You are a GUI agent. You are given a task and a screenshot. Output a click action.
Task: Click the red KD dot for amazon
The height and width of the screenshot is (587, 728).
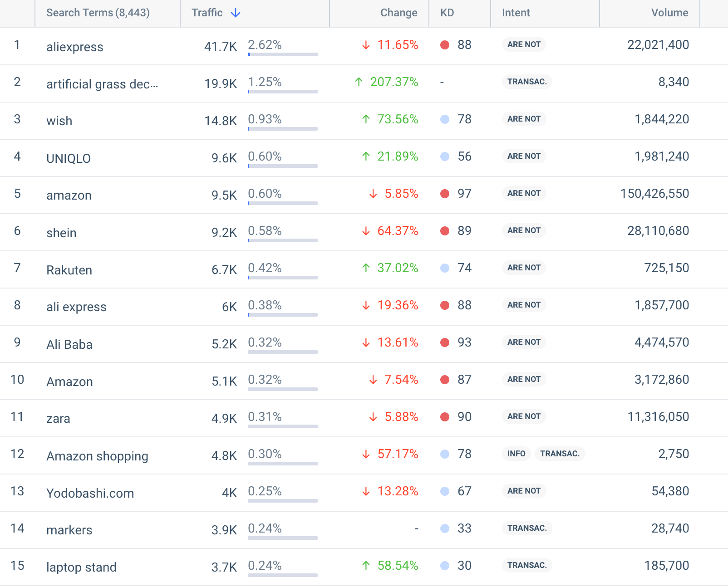coord(445,194)
